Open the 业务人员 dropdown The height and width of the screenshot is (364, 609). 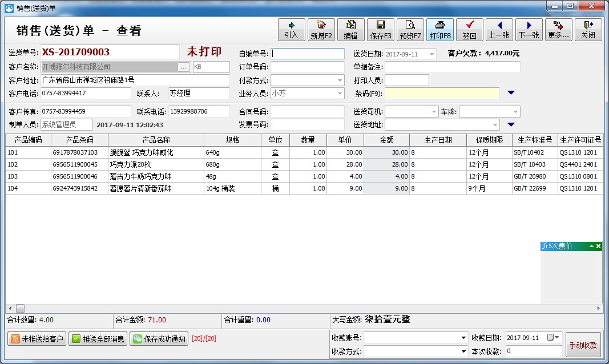click(340, 94)
